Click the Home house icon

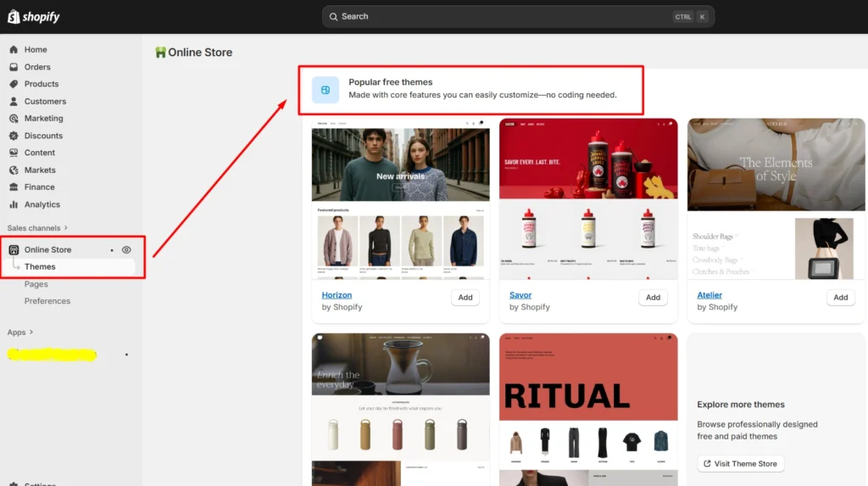(x=14, y=49)
